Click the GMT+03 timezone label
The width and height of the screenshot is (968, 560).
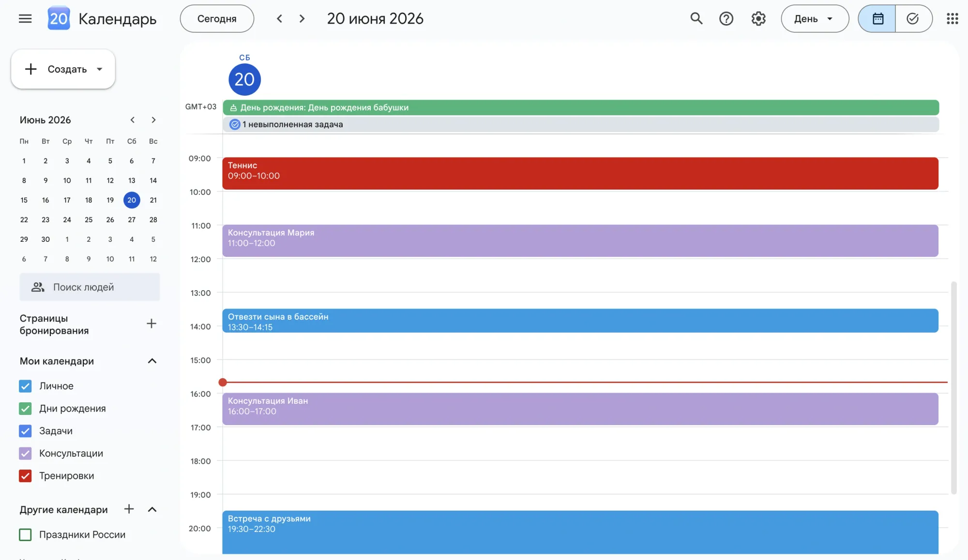click(201, 107)
